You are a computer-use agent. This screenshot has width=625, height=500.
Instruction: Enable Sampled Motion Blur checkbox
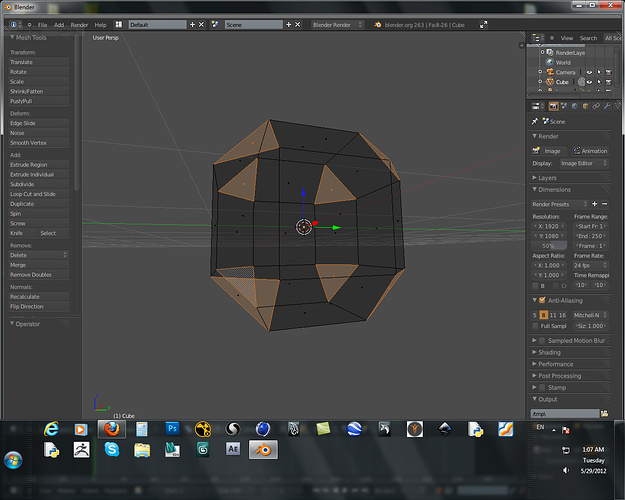tap(542, 341)
